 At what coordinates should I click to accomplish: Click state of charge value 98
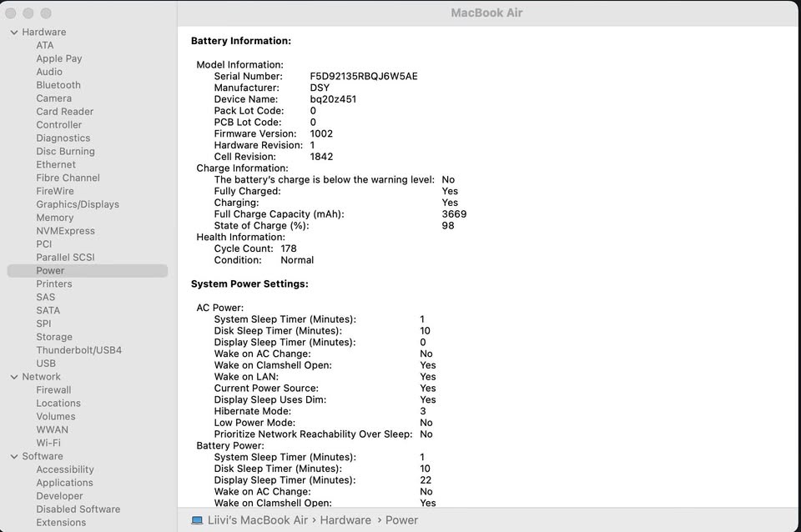(x=448, y=226)
